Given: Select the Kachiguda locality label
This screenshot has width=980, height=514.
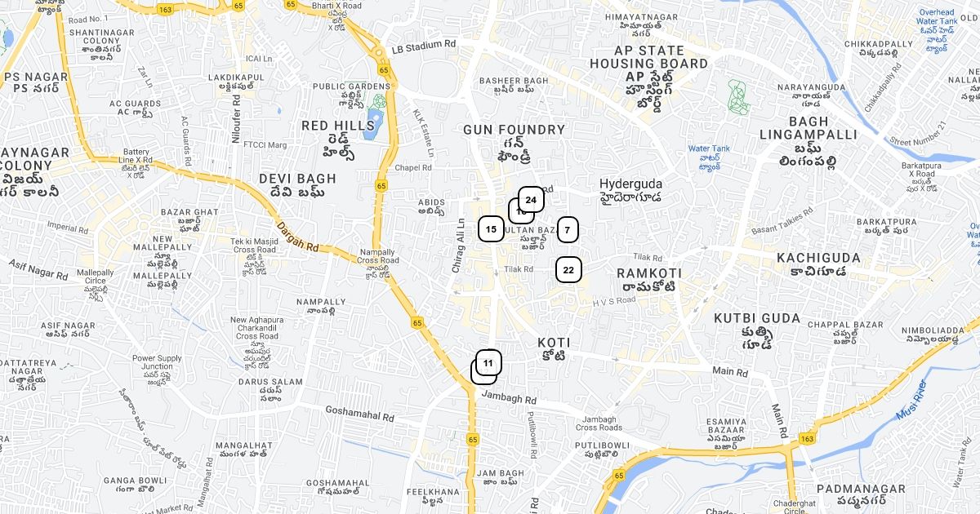Looking at the screenshot, I should coord(818,264).
